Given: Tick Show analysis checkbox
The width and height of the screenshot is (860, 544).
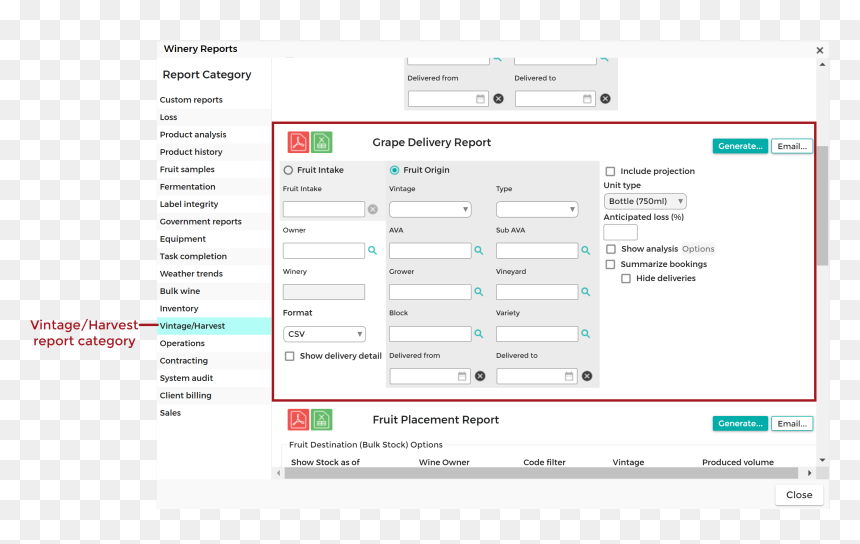Looking at the screenshot, I should coord(611,250).
